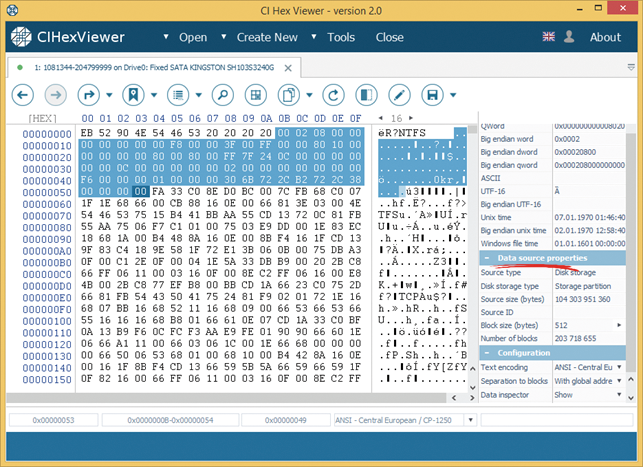Expand dropdown arrow next to save icon
This screenshot has height=467, width=643.
tap(453, 95)
